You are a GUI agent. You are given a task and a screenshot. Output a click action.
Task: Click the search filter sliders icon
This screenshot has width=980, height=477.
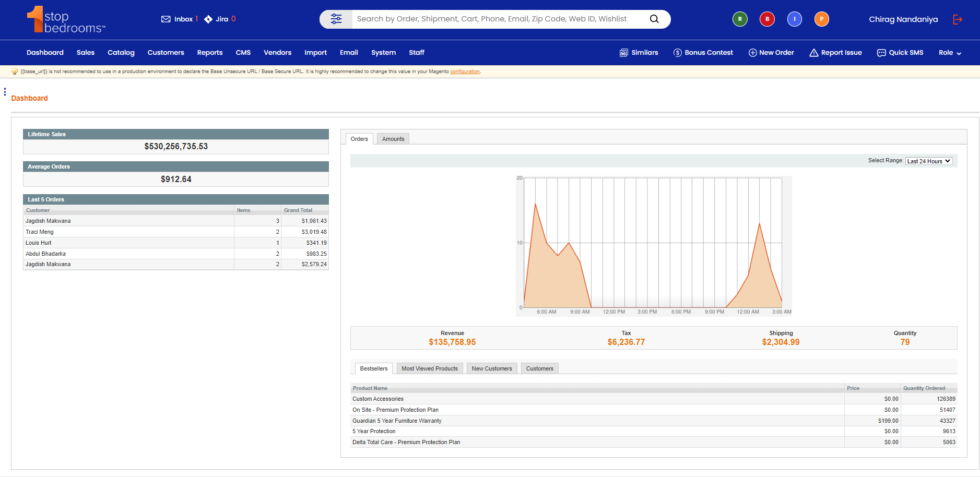(336, 19)
